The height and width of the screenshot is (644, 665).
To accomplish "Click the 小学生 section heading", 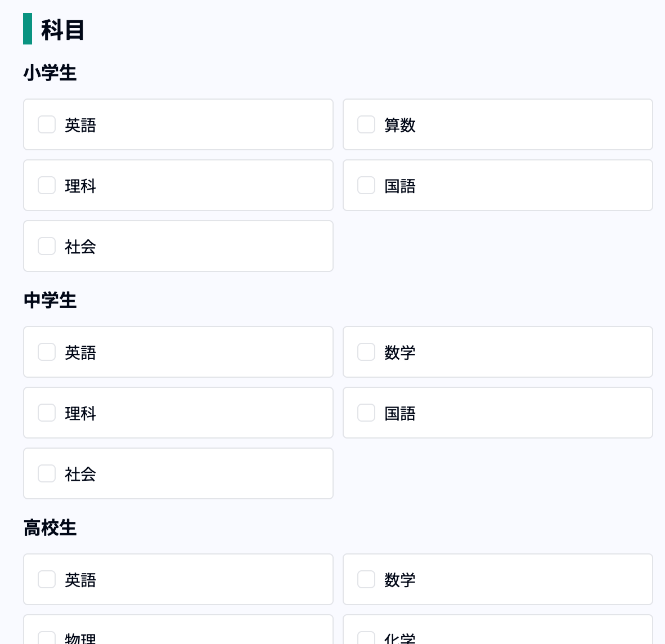I will tap(50, 73).
